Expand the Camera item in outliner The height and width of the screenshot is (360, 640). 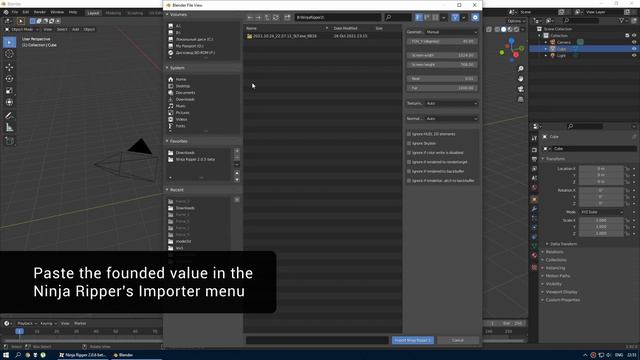tap(546, 42)
